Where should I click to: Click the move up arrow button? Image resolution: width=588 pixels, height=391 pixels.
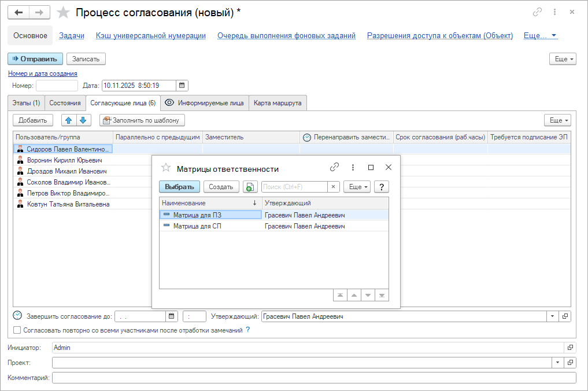click(69, 120)
